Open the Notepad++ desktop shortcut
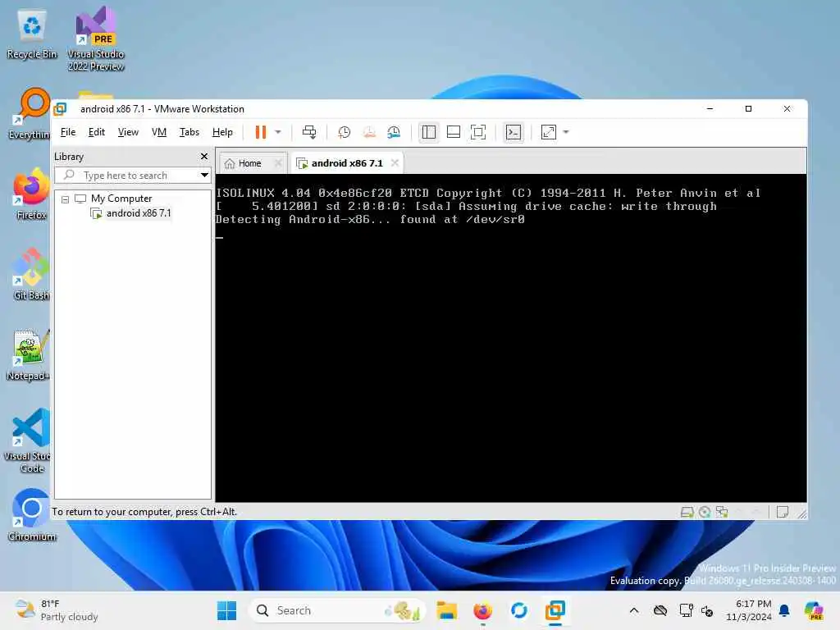840x630 pixels. tap(30, 354)
